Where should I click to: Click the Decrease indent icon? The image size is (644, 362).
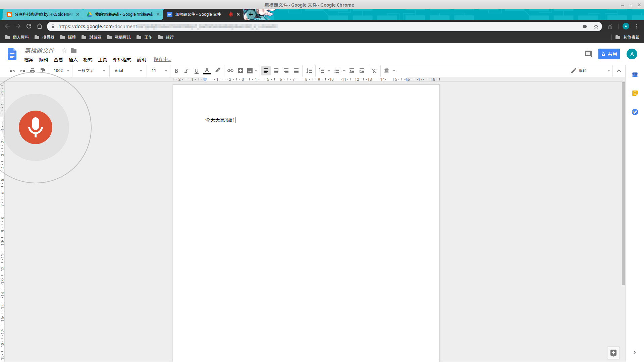[x=352, y=71]
